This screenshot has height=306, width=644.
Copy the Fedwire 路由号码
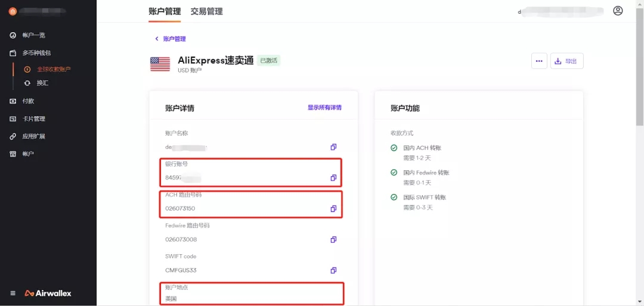click(333, 239)
